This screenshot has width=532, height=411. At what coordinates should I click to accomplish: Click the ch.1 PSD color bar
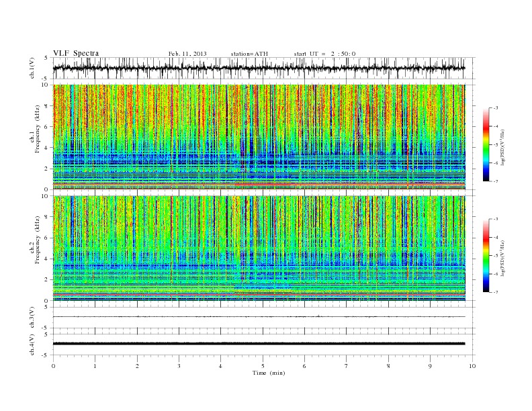[x=486, y=144]
